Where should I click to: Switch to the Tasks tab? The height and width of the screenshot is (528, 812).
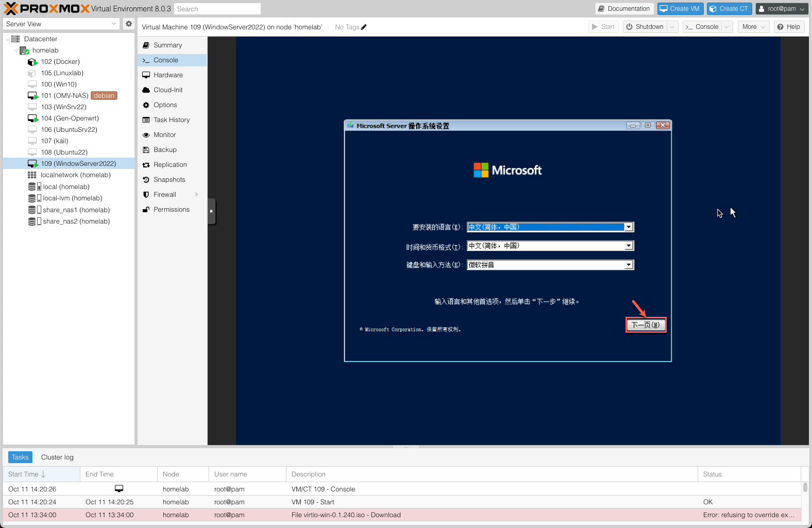[x=20, y=457]
